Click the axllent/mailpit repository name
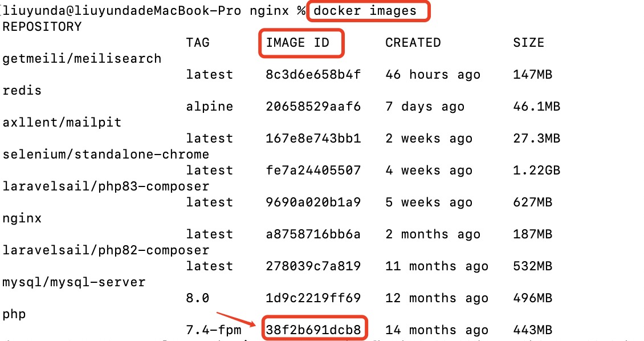 click(62, 123)
